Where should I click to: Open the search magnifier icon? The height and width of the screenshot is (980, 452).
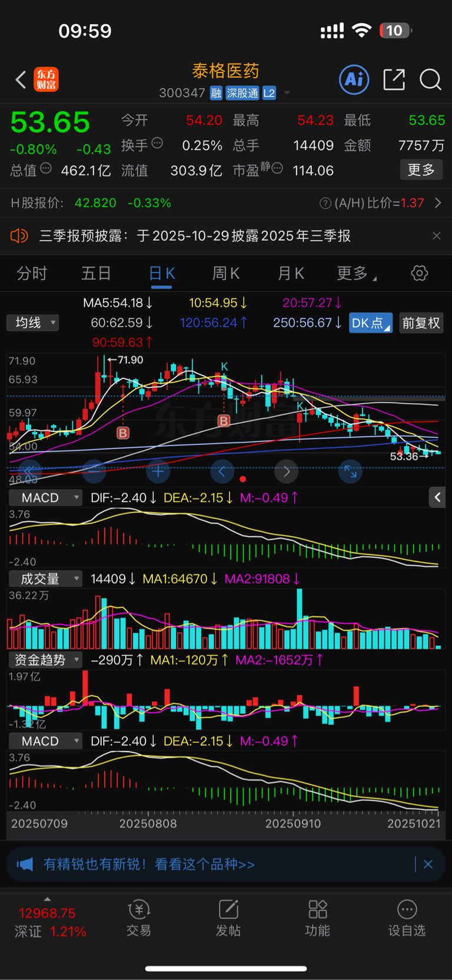click(x=430, y=79)
